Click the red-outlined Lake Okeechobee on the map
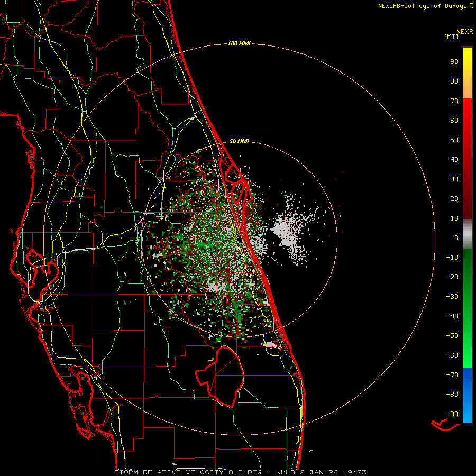Image resolution: width=476 pixels, height=476 pixels. pos(219,377)
